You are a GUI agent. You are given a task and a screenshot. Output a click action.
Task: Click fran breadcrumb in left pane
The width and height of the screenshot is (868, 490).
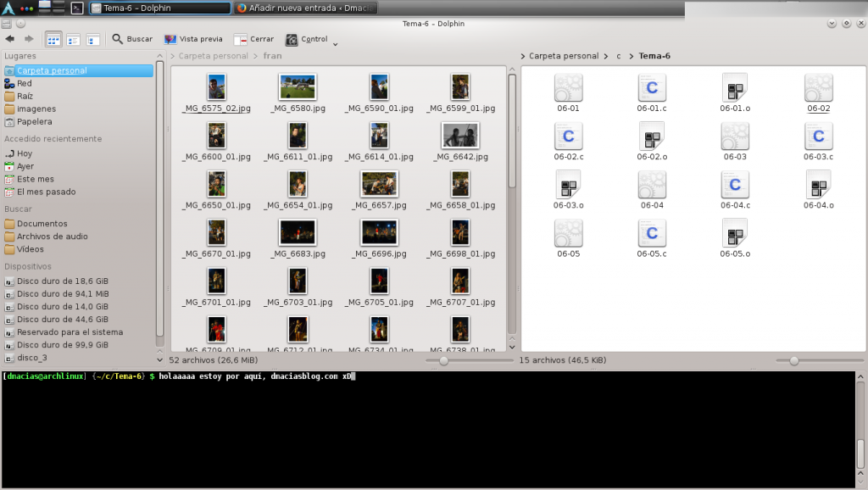pyautogui.click(x=272, y=56)
